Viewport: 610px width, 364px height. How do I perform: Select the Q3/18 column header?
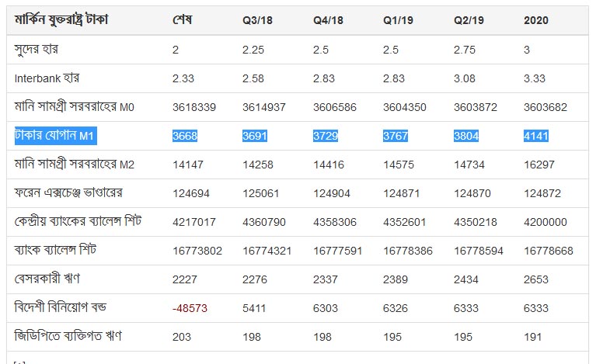(257, 20)
